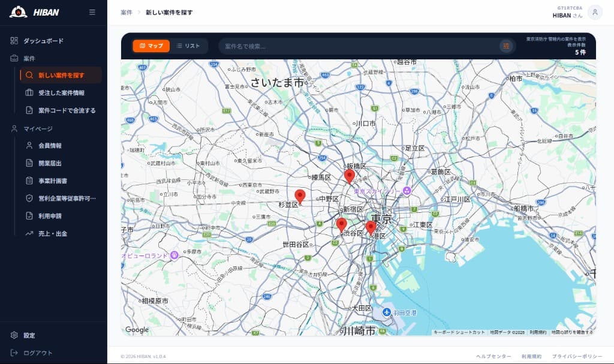Click the shield check icon
The width and height of the screenshot is (614, 364).
(29, 198)
